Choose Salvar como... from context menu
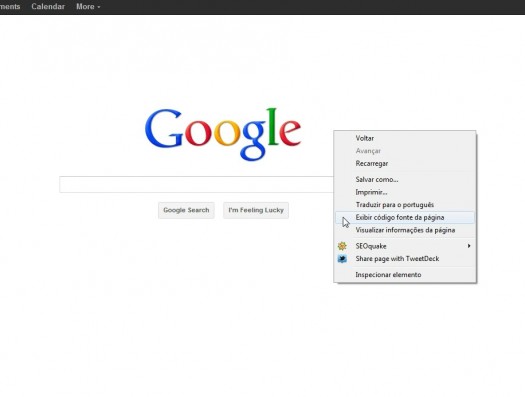Image resolution: width=525 pixels, height=397 pixels. coord(405,179)
